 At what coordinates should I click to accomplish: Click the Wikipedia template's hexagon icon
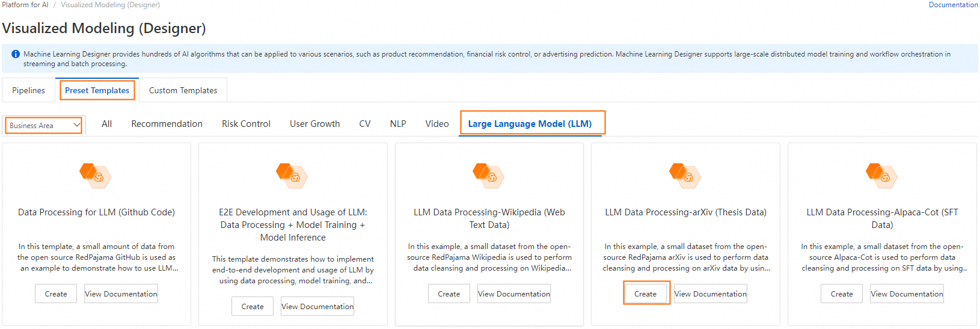pos(489,175)
